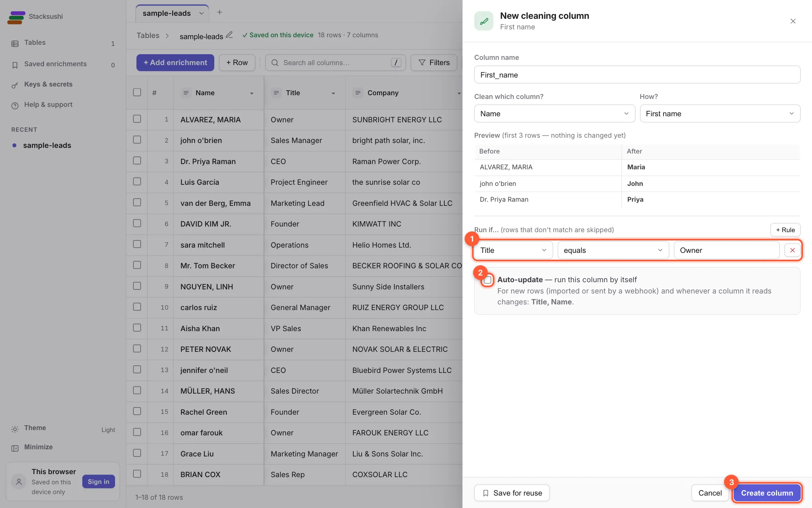Open the rule's Title column dropdown

[514, 250]
